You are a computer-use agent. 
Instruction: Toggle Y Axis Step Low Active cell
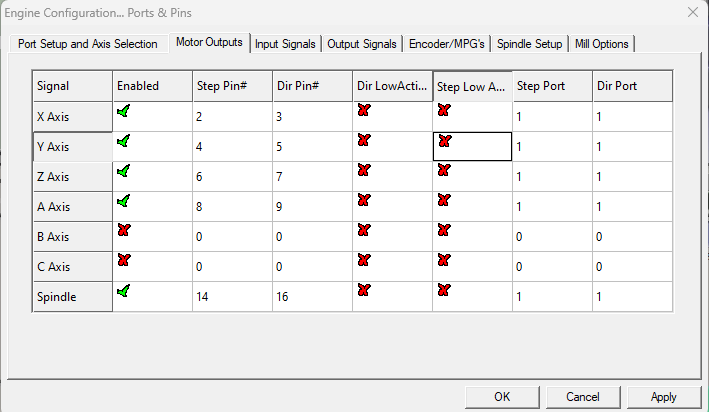(444, 141)
